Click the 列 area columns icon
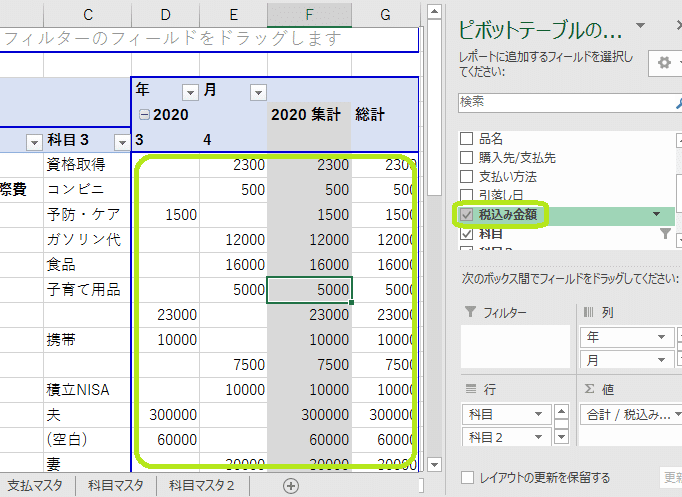 [588, 312]
